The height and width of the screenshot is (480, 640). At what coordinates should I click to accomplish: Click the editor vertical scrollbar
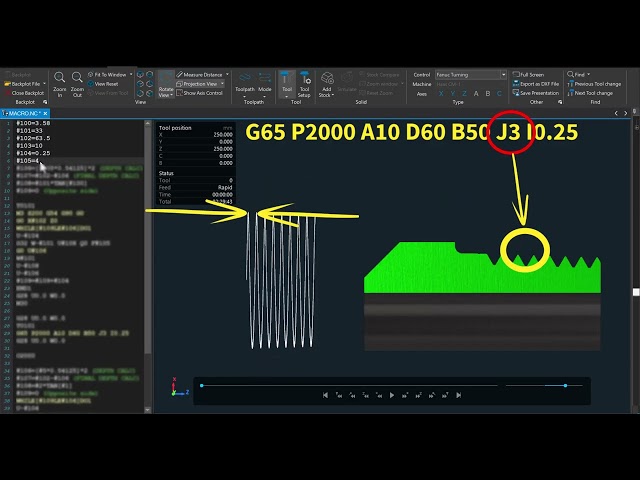pos(148,265)
